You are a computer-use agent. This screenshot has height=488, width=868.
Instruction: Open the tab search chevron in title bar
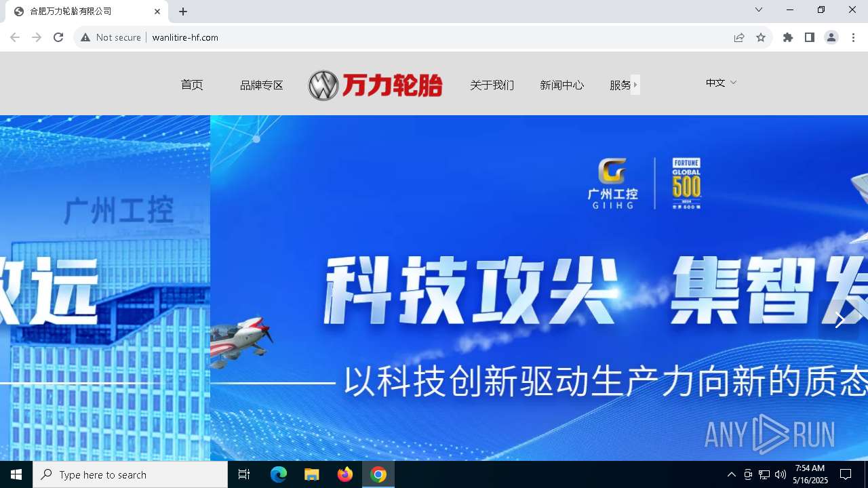[759, 9]
